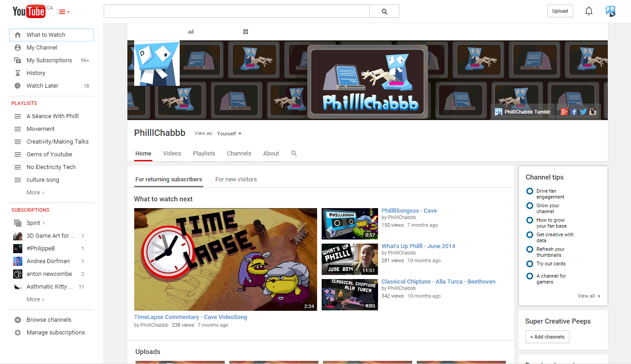Image resolution: width=631 pixels, height=364 pixels.
Task: Click the Twitter icon on banner
Action: click(x=583, y=112)
